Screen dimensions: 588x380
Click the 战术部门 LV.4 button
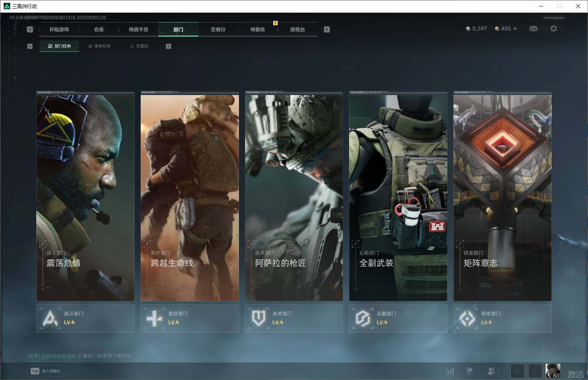[x=294, y=318]
